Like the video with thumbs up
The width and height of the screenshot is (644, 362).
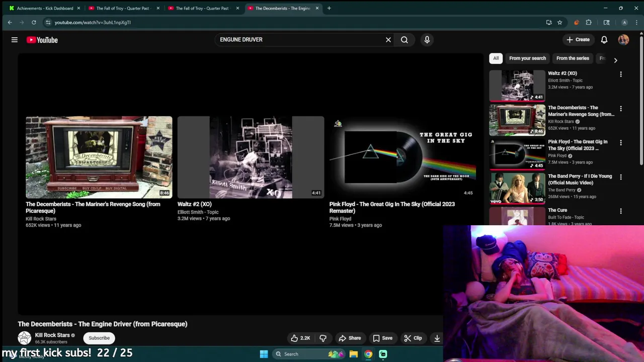pyautogui.click(x=300, y=338)
